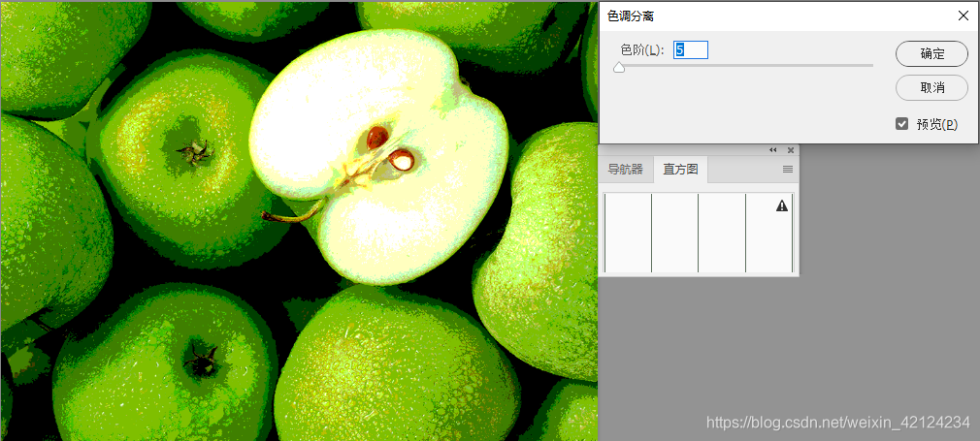The height and width of the screenshot is (441, 980).
Task: Click the histogram graph area
Action: [x=699, y=233]
